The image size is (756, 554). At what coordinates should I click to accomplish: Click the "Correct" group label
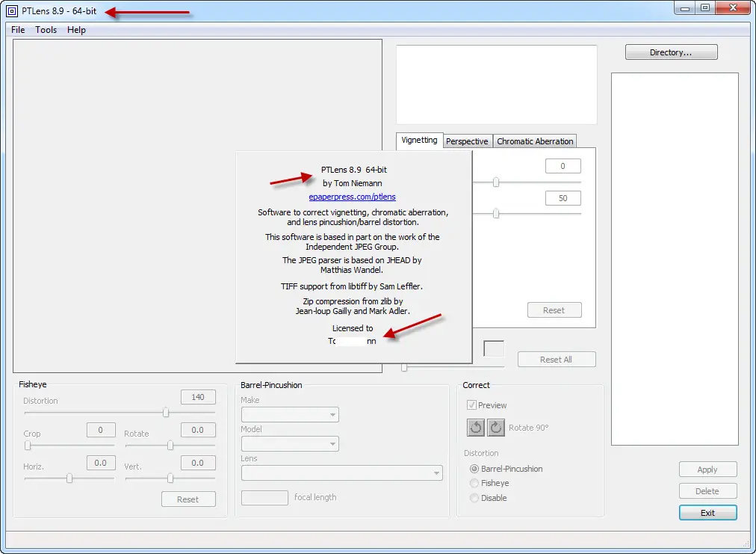[x=476, y=385]
